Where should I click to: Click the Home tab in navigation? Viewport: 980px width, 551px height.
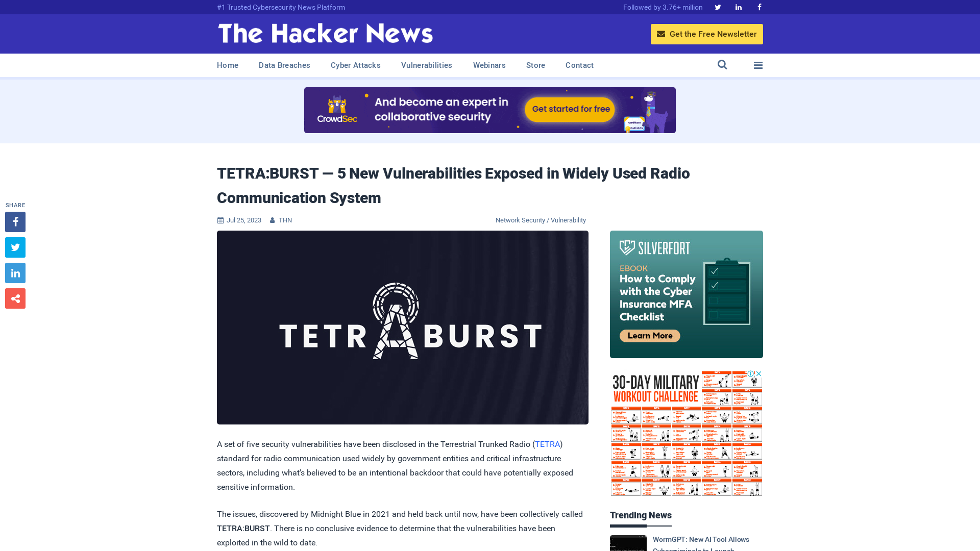pyautogui.click(x=228, y=65)
